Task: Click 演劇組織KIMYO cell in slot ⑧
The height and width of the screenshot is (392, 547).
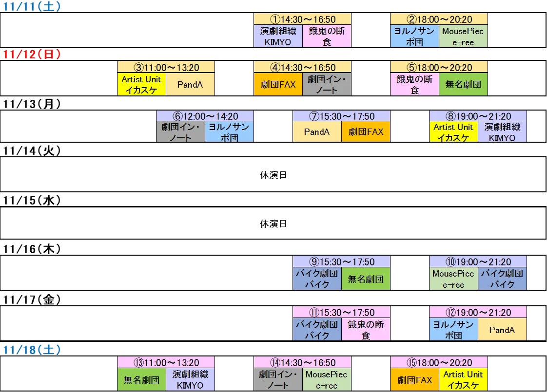Action: coord(502,132)
